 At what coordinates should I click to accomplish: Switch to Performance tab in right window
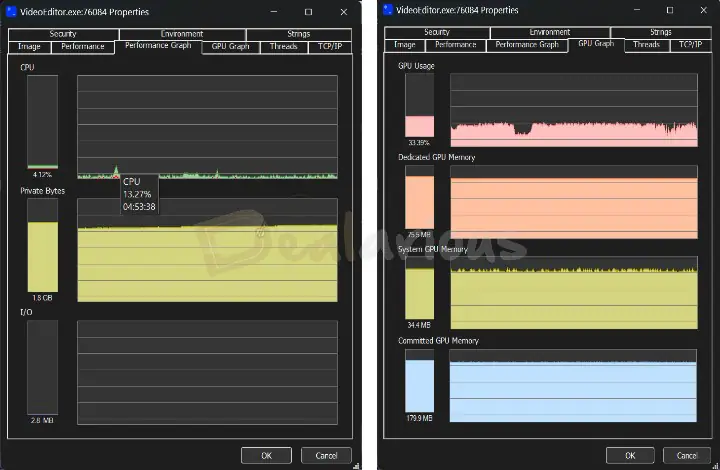click(x=456, y=45)
